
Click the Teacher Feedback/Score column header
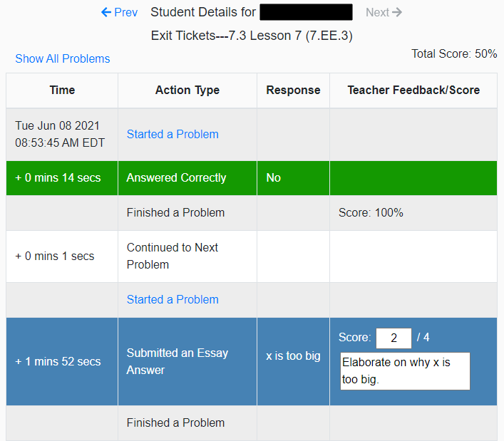(413, 90)
